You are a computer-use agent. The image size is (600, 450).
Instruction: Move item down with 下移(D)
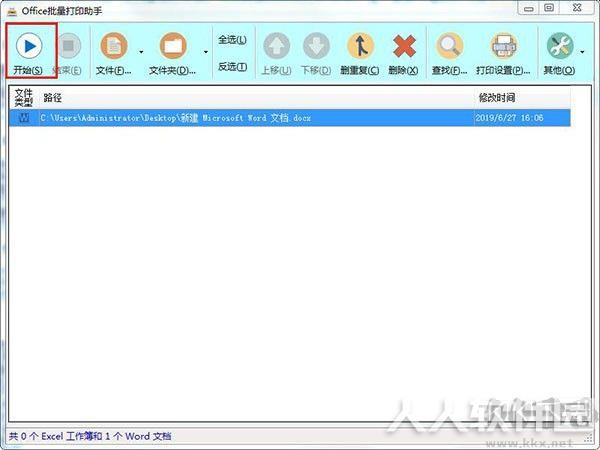pos(316,53)
